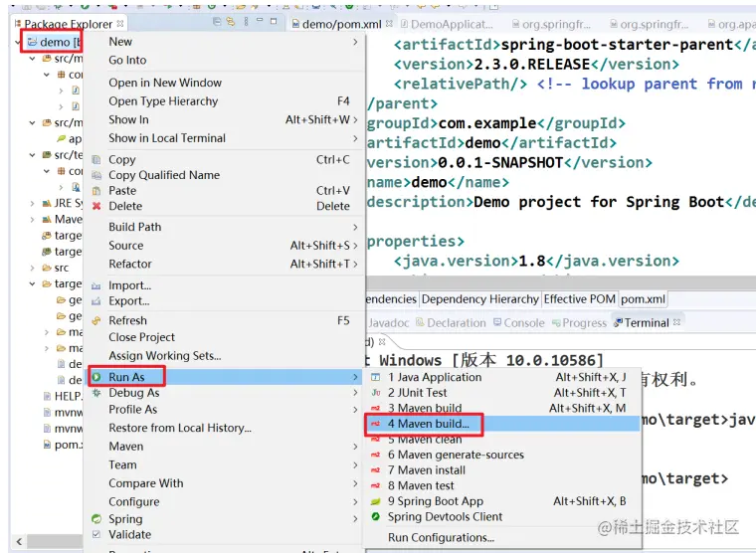Expand the src folder node
Screen dimensions: 756x553
32,268
